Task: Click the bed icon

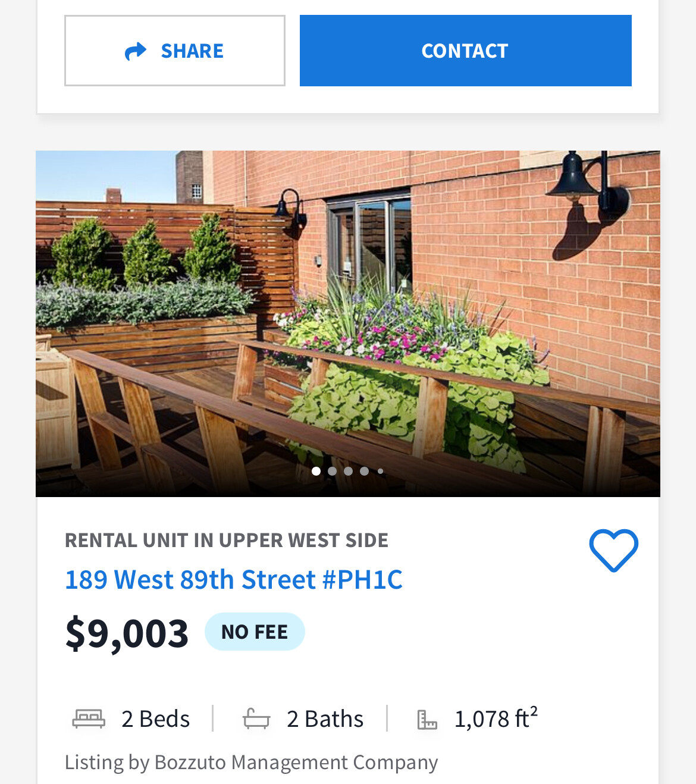Action: pos(89,719)
